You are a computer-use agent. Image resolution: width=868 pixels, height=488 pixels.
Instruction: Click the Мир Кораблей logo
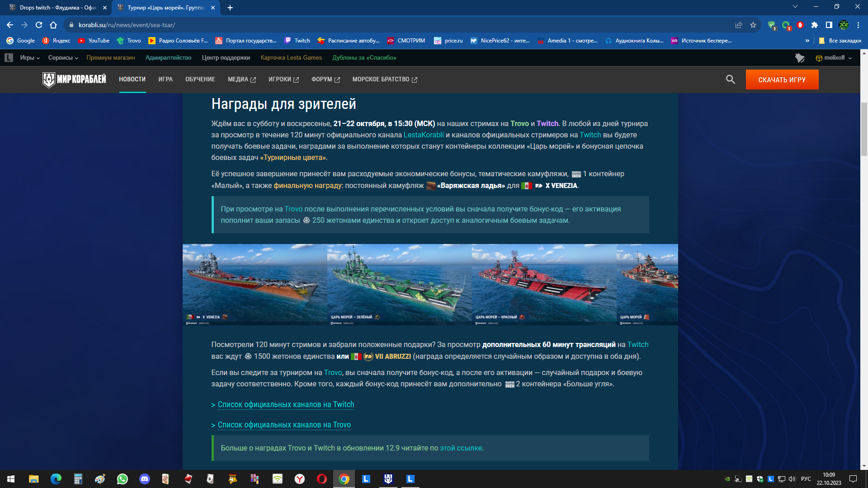[x=75, y=80]
